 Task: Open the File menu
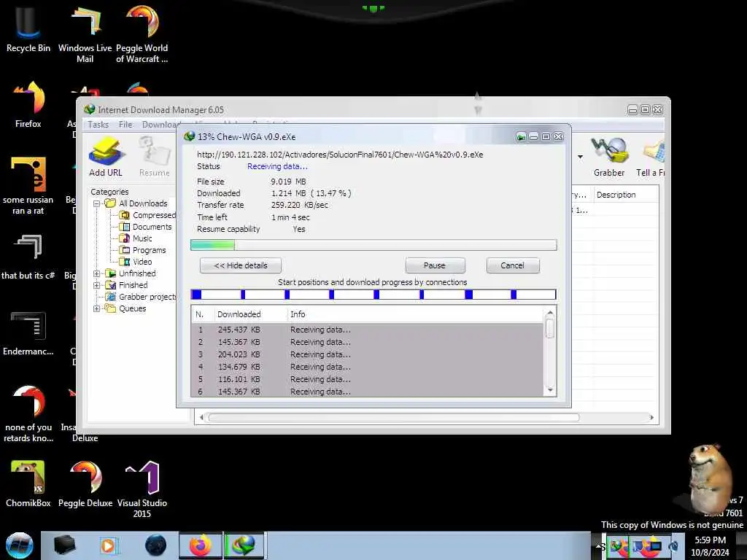(x=125, y=124)
